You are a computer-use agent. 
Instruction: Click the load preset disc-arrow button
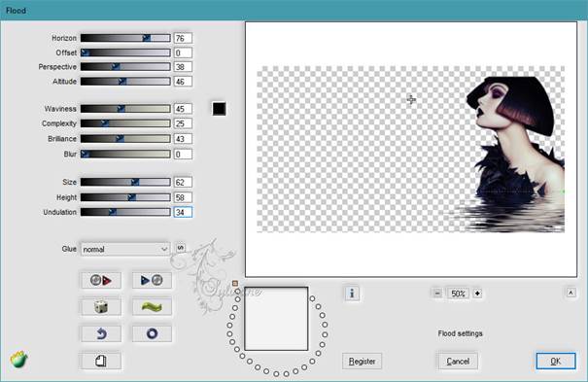(100, 280)
